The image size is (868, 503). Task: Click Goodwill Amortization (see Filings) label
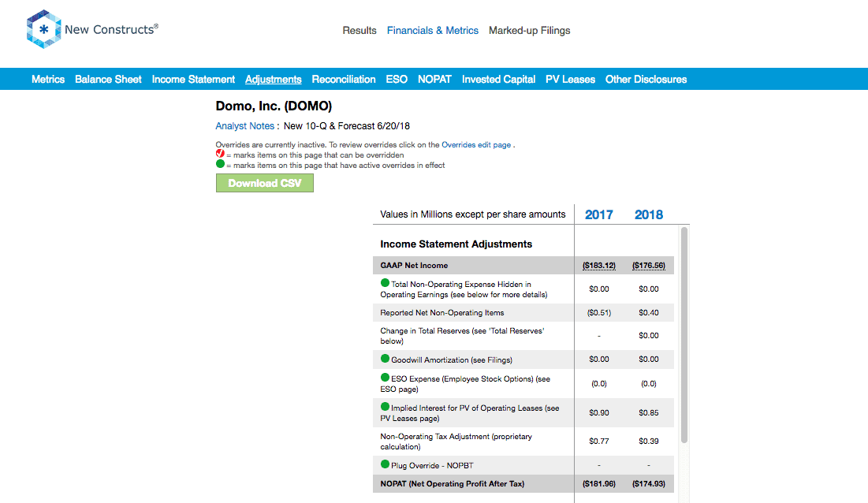[x=452, y=360]
